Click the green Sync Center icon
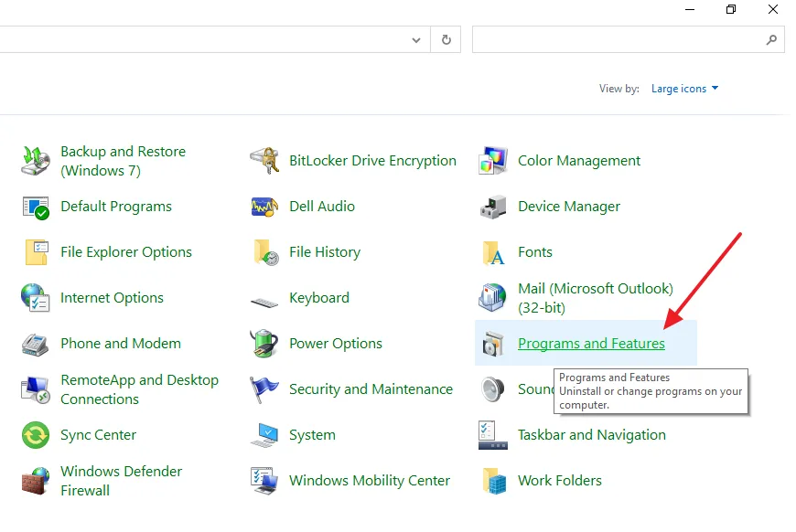This screenshot has height=532, width=796. 36,435
